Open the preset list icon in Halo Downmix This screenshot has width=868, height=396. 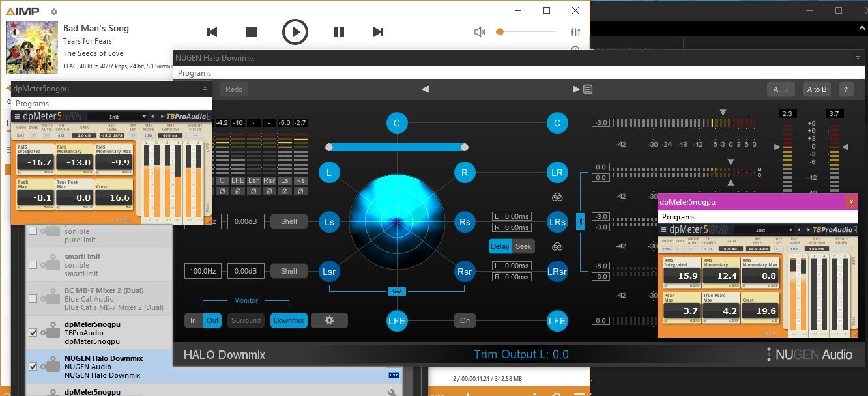click(588, 89)
